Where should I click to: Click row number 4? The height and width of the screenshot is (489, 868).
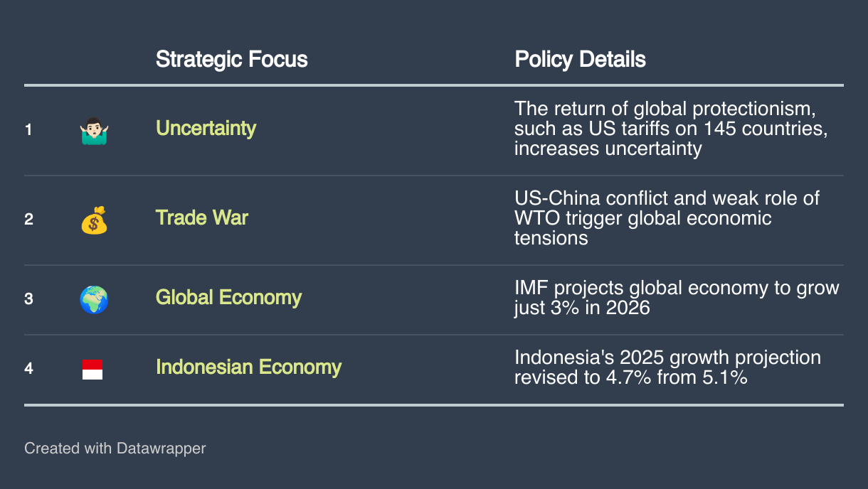click(x=28, y=368)
